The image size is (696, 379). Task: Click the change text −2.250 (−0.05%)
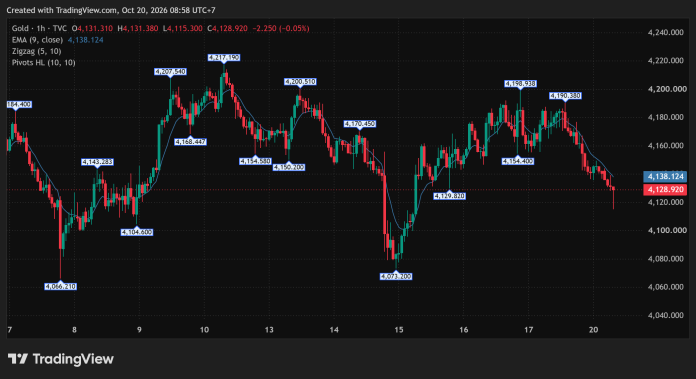point(281,28)
